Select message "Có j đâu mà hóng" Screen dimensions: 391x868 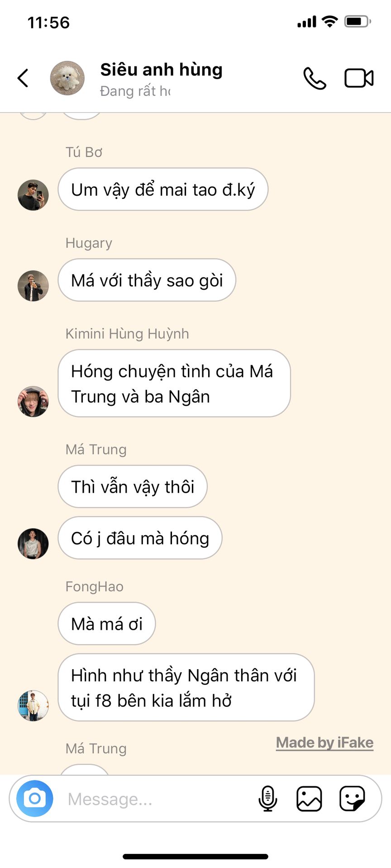coord(140,538)
